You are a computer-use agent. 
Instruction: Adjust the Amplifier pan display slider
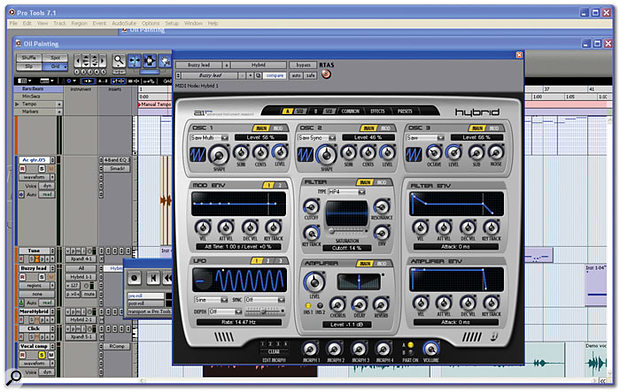point(359,282)
